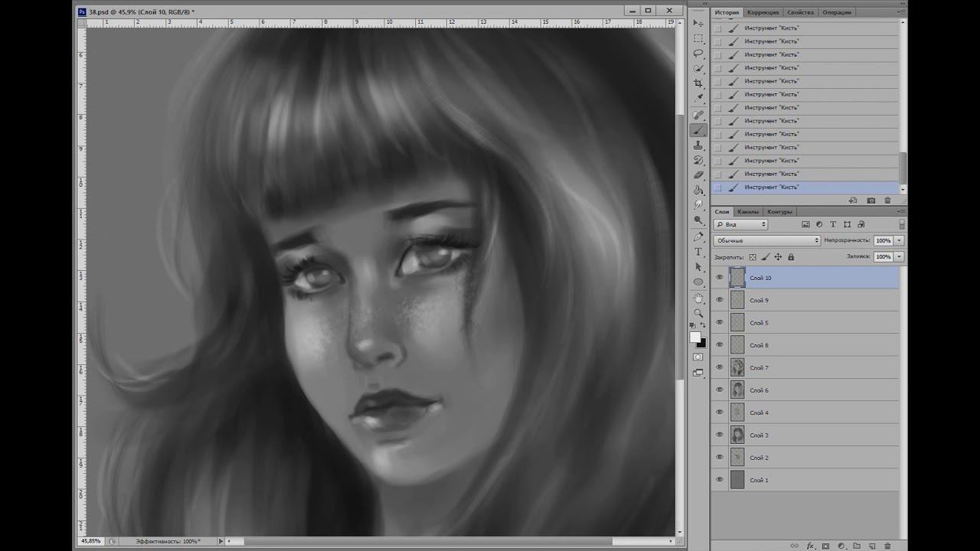
Task: Select the Clone Stamp tool
Action: (698, 145)
